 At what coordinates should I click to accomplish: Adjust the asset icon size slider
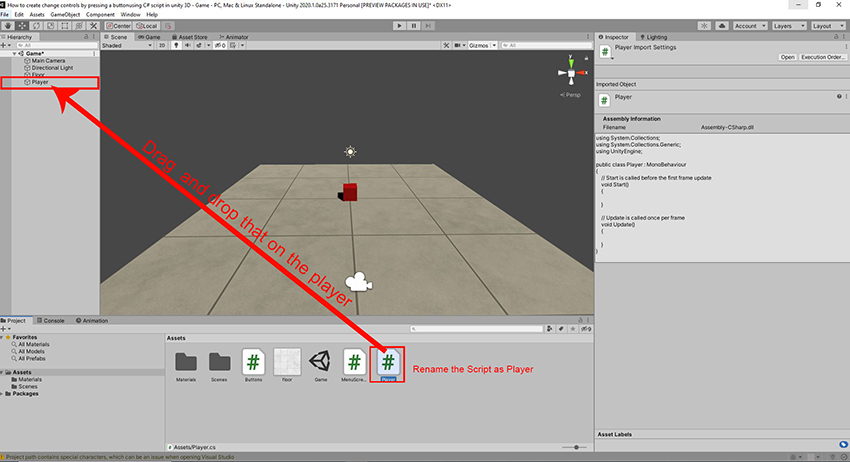(x=575, y=447)
